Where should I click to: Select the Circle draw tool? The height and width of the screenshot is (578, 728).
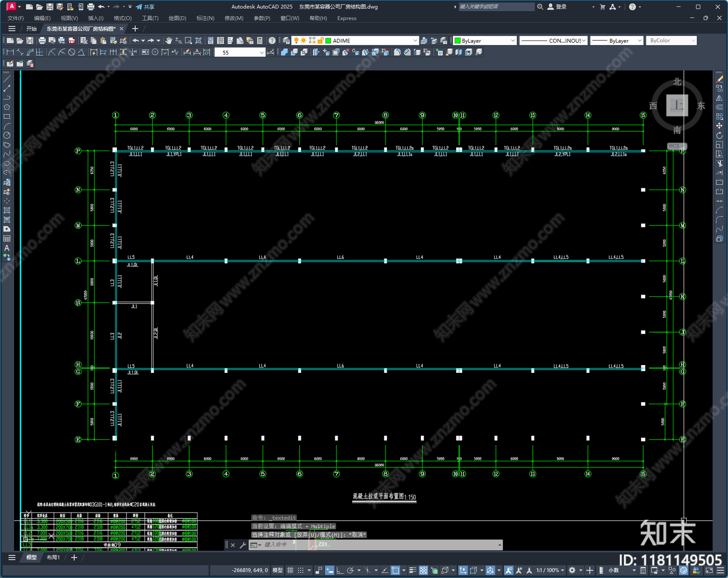(7, 135)
